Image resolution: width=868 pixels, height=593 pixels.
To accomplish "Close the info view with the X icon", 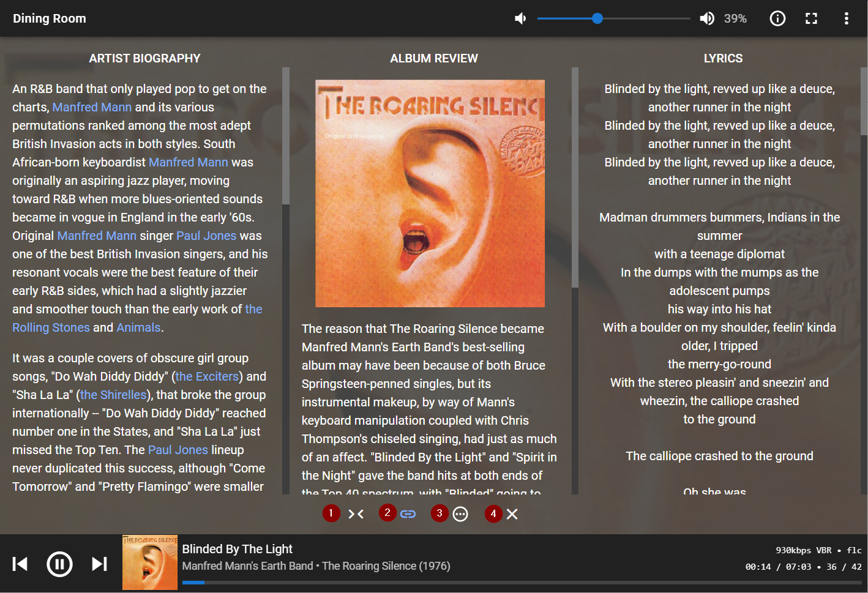I will pyautogui.click(x=512, y=514).
